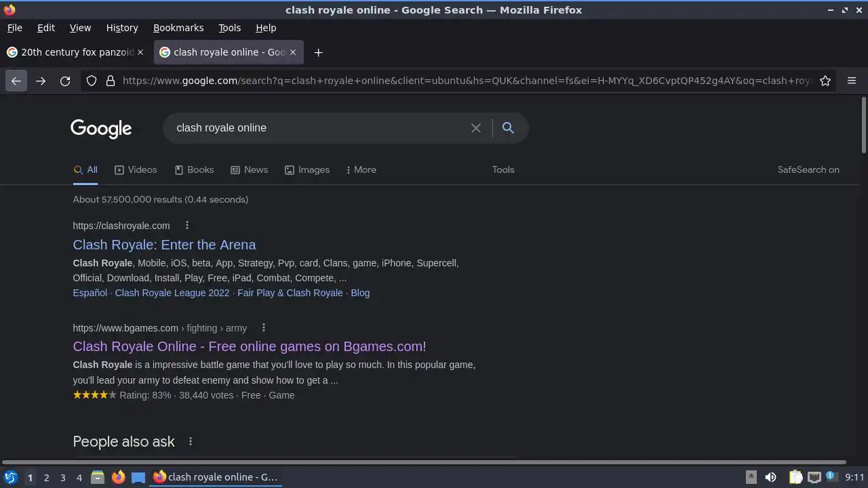868x488 pixels.
Task: Open options for bgames.com result
Action: [x=264, y=328]
